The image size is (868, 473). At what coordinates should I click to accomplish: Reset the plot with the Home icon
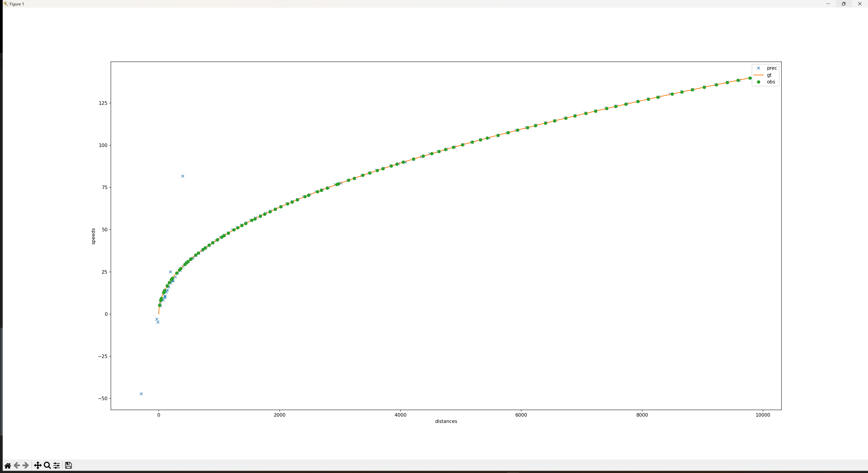pos(7,466)
